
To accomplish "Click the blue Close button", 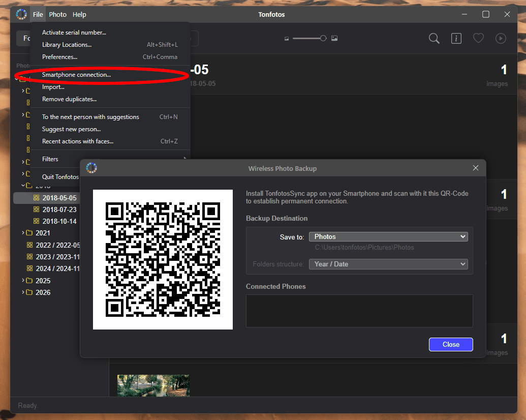I will point(451,344).
